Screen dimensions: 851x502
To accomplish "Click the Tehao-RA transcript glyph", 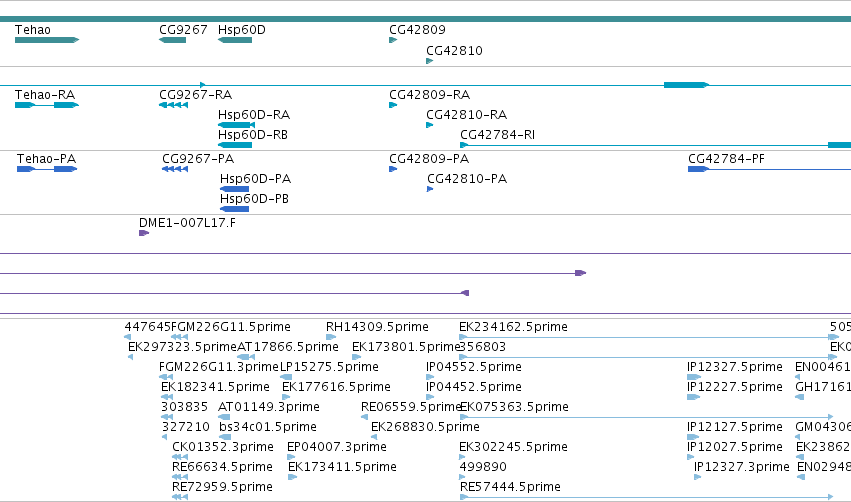I will point(47,105).
